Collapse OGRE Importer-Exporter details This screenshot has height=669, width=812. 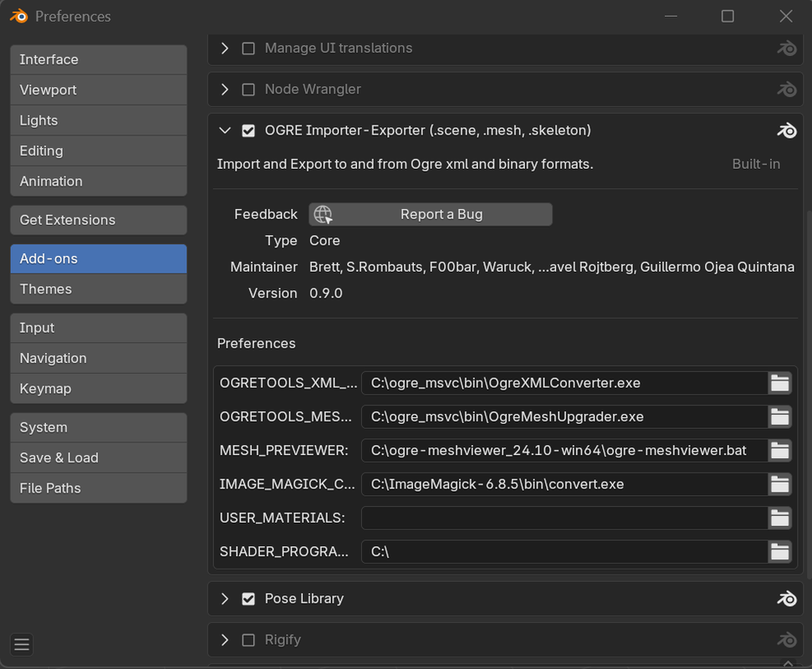(225, 130)
